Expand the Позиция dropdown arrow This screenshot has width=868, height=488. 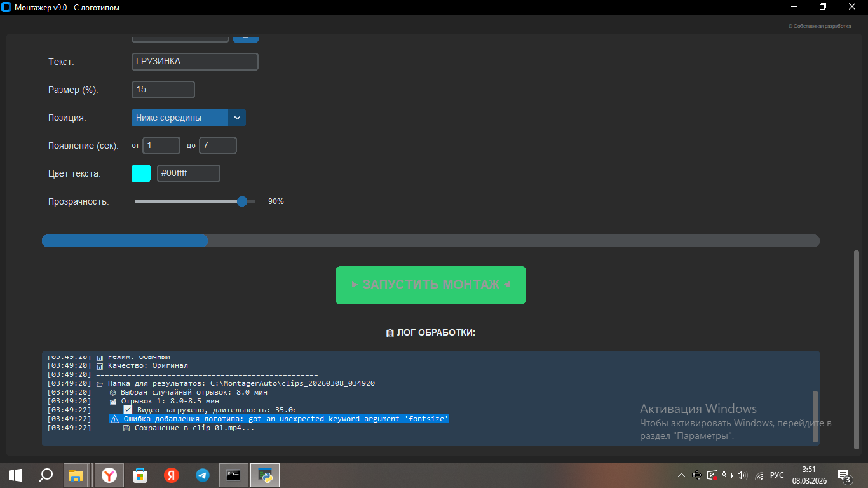[237, 118]
